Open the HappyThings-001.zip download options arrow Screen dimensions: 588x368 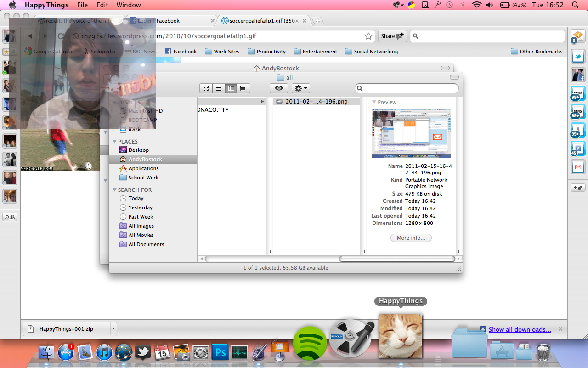pyautogui.click(x=113, y=329)
